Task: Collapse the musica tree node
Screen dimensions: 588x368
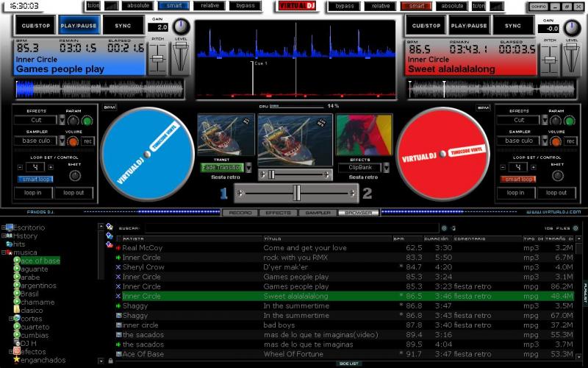Action: pos(4,252)
